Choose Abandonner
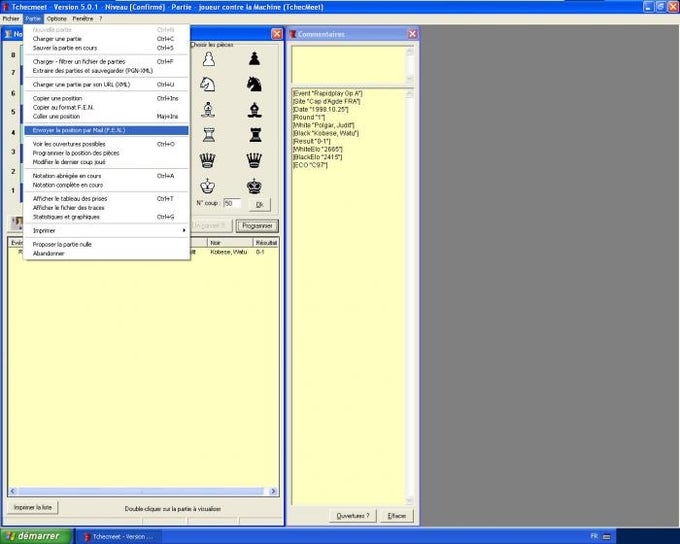680x544 pixels. pyautogui.click(x=106, y=253)
